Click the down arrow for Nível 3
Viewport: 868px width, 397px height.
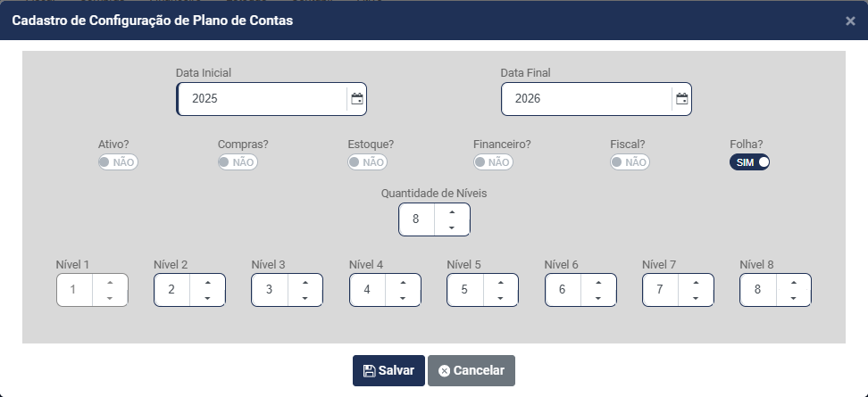point(305,298)
